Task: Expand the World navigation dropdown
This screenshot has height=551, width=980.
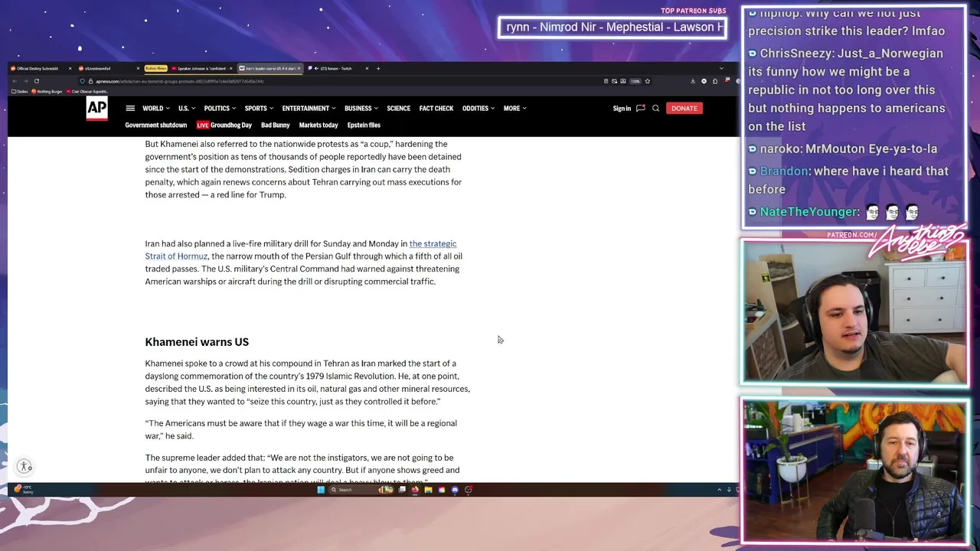Action: (x=155, y=109)
